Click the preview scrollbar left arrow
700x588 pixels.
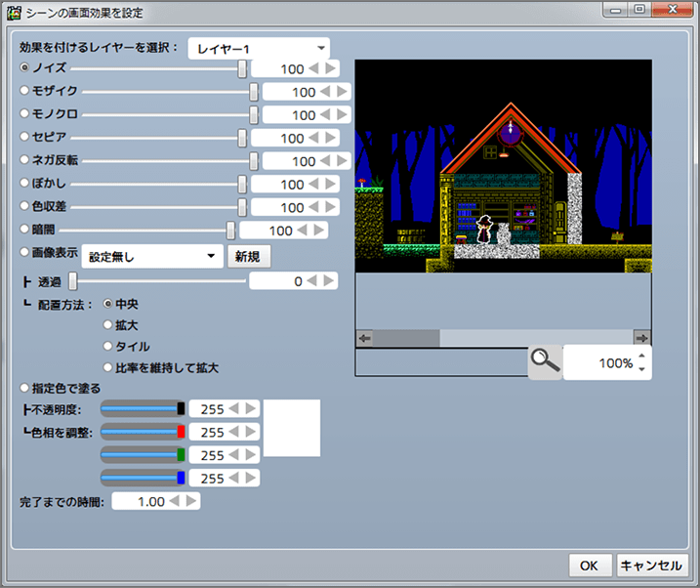click(365, 338)
